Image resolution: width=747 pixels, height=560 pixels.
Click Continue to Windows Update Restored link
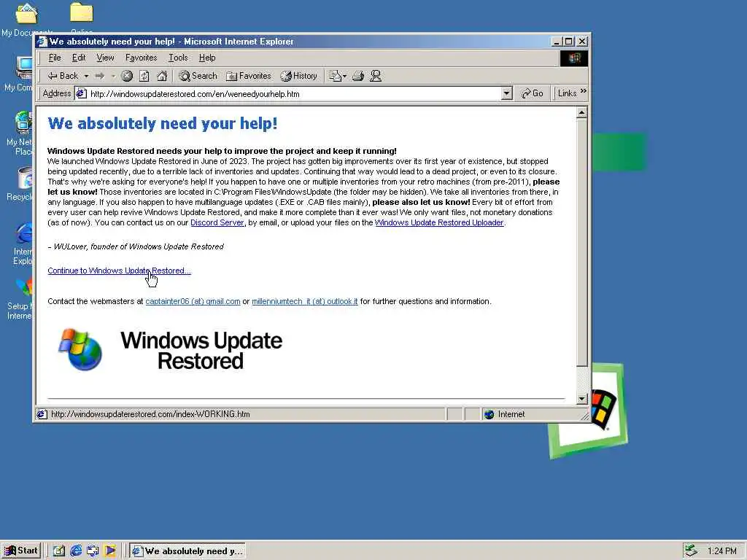point(119,271)
